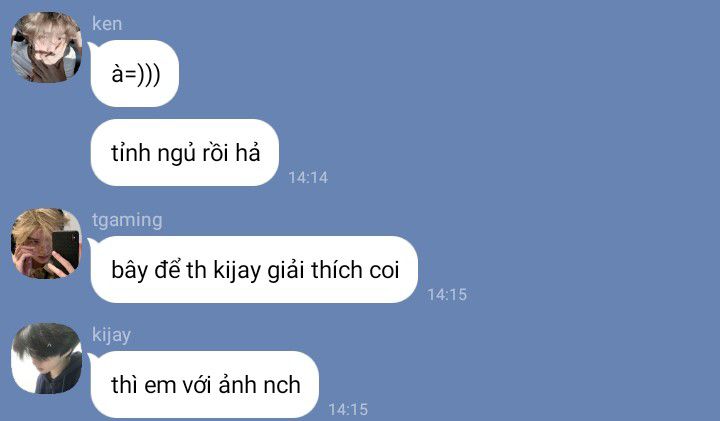Open tgaming's profile picture with phone selfie
This screenshot has width=720, height=421.
[46, 244]
